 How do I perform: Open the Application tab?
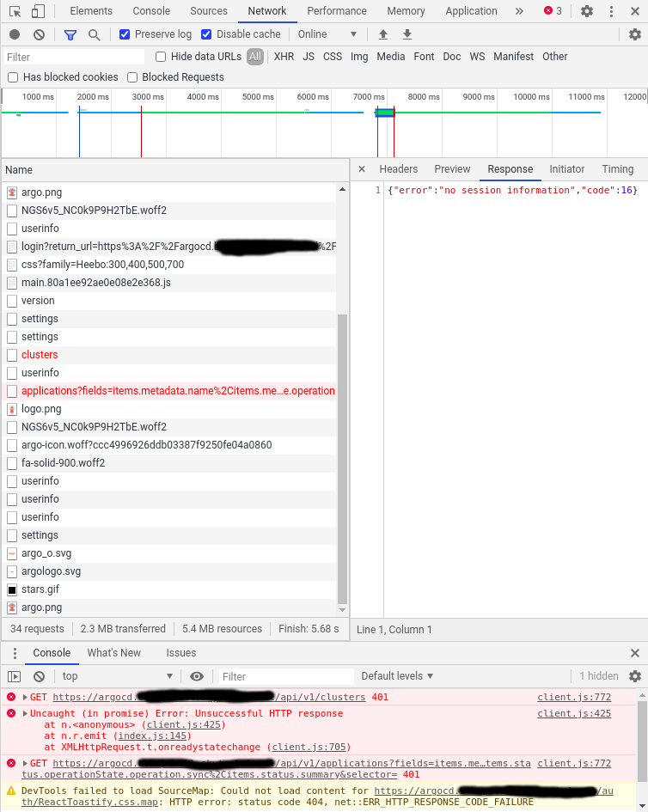pos(471,11)
